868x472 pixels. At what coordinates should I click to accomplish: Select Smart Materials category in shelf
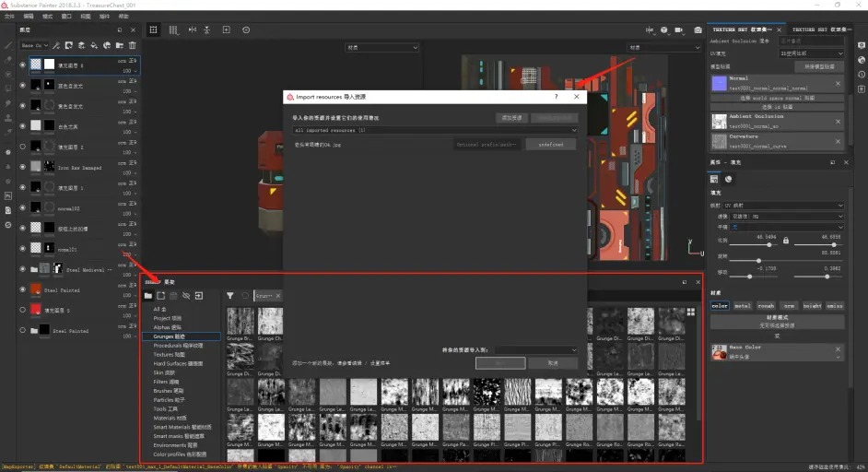coord(182,427)
